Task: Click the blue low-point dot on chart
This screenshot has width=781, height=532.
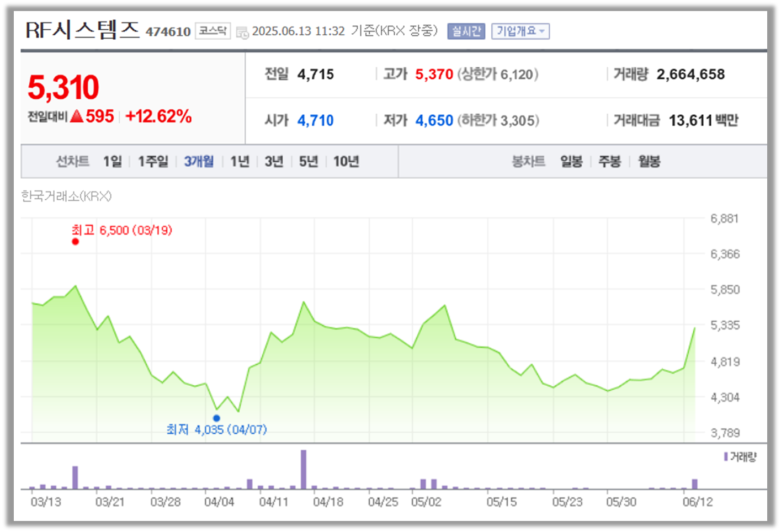Action: pos(216,418)
